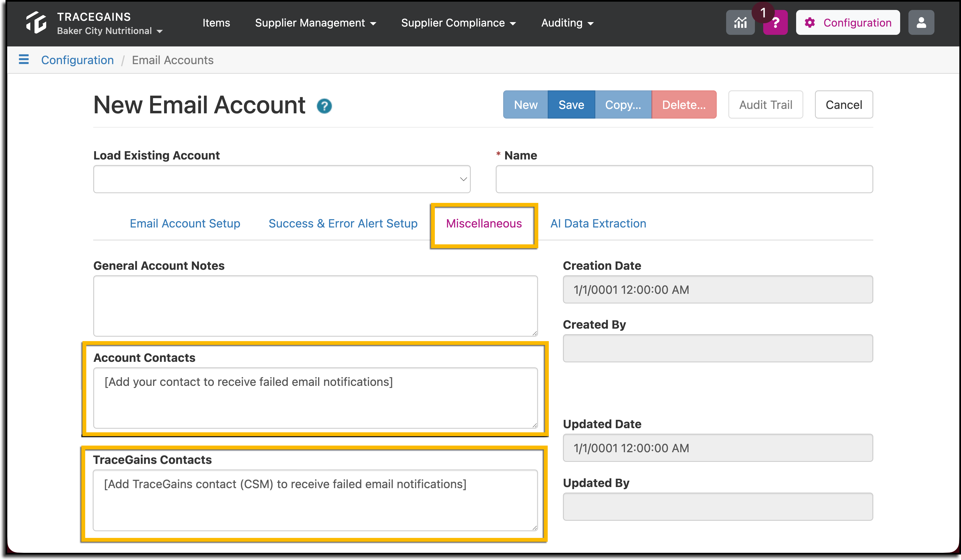This screenshot has width=961, height=560.
Task: Save the email account
Action: (x=571, y=104)
